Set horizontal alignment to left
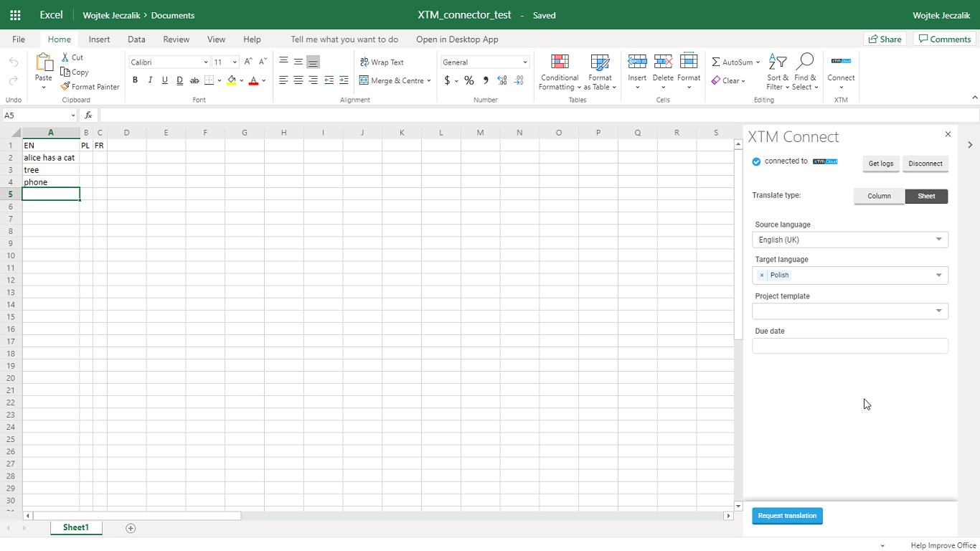This screenshot has height=551, width=980. (x=283, y=80)
